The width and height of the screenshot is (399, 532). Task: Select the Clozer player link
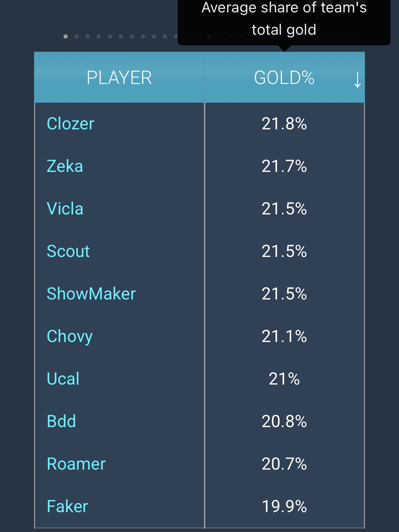(70, 124)
